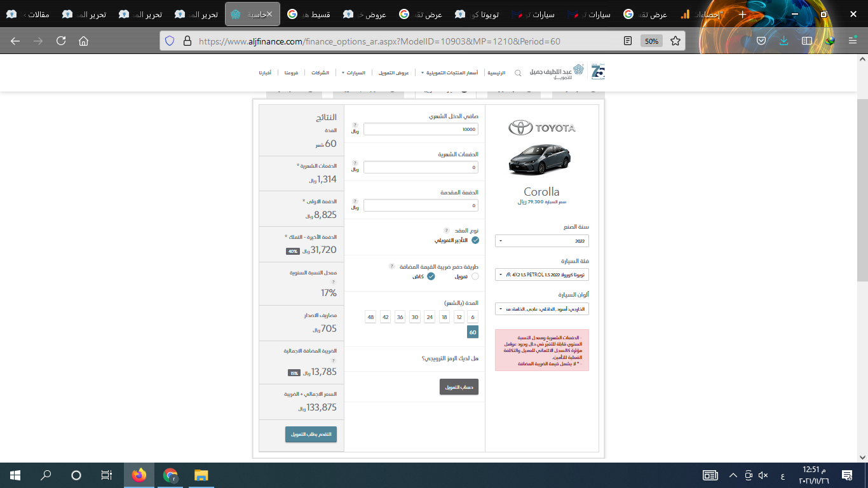Choose 60 months duration

[473, 332]
